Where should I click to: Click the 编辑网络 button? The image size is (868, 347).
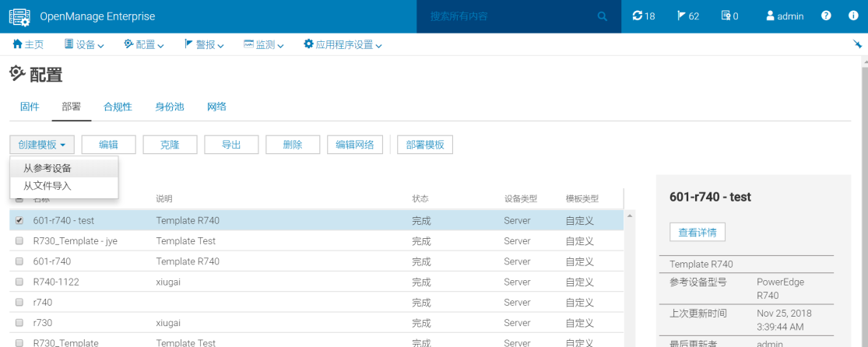[x=355, y=145]
